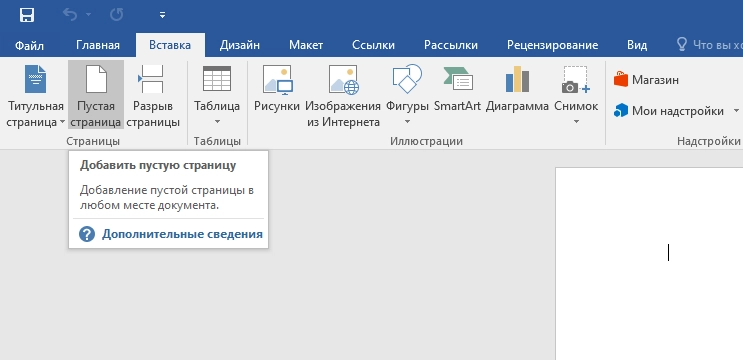Open the Макет tab

[x=306, y=45]
